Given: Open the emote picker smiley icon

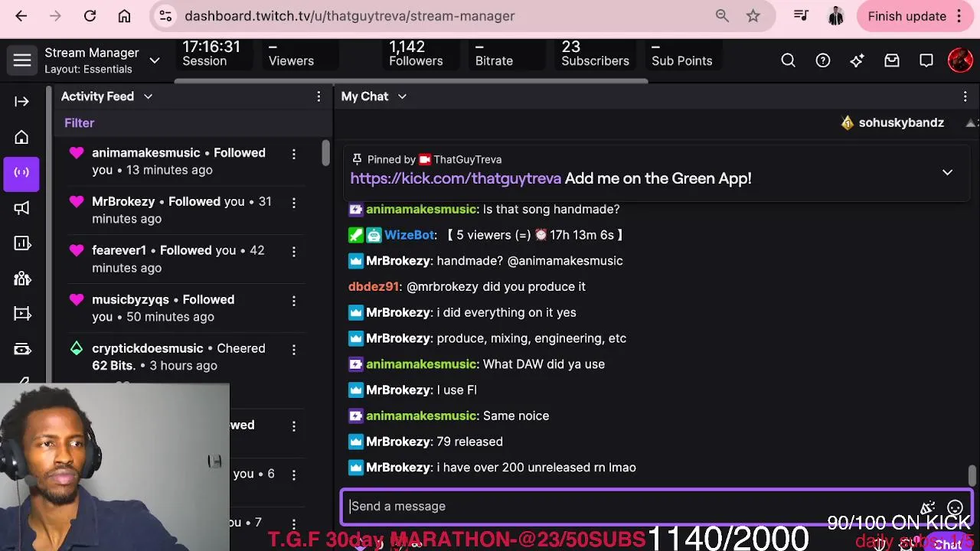Looking at the screenshot, I should coord(955,507).
